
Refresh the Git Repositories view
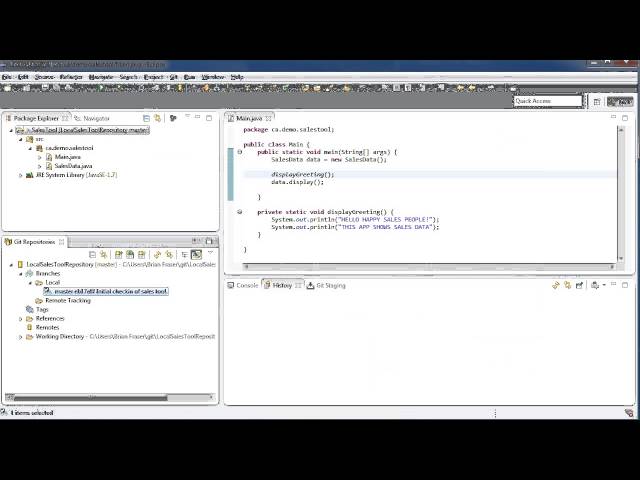[x=157, y=255]
